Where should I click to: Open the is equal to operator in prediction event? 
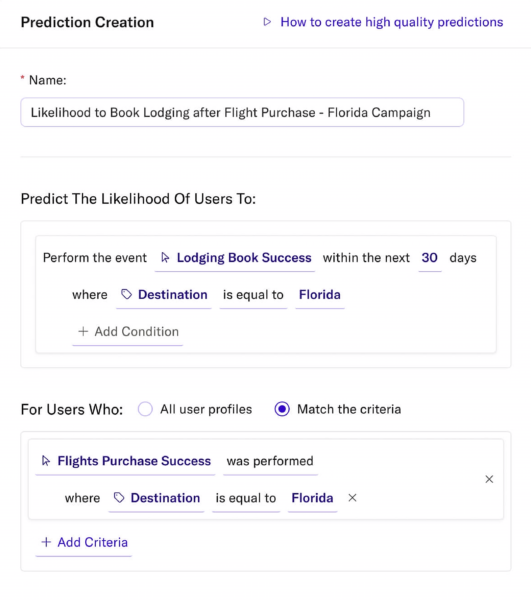coord(253,295)
